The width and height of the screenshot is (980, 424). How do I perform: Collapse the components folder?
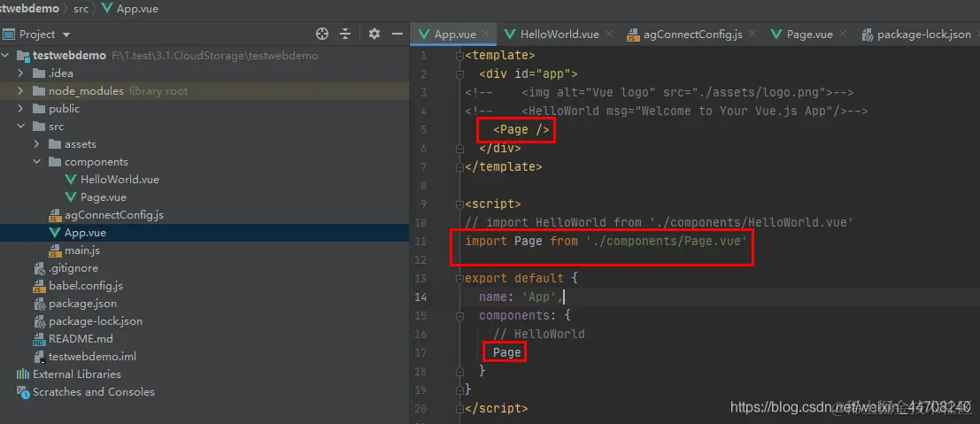(x=37, y=161)
